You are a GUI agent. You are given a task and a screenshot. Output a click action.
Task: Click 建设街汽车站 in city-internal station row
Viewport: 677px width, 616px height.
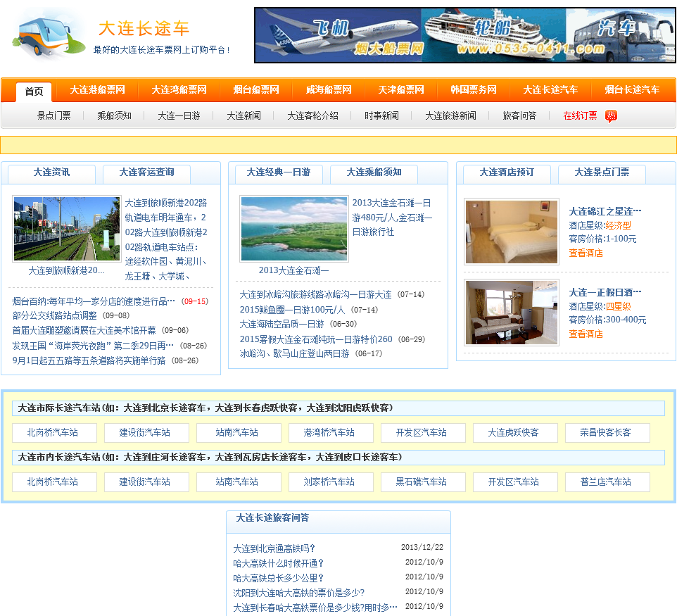(146, 482)
